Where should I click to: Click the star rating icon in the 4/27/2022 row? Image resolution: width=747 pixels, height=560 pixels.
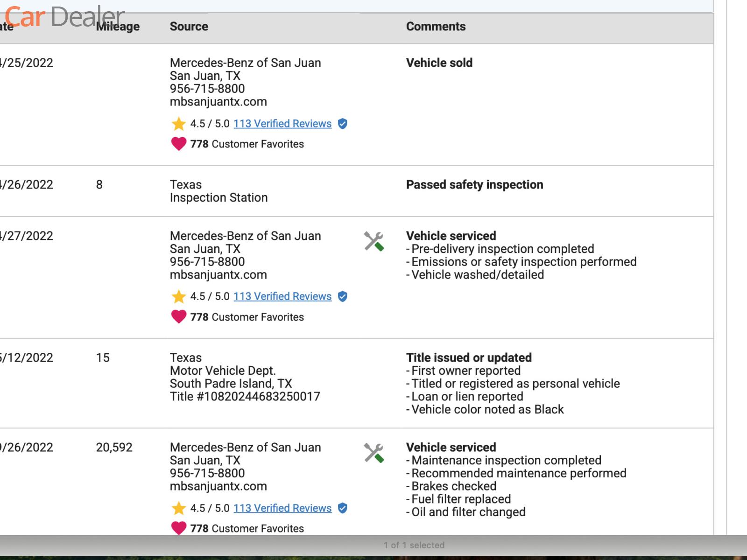178,296
